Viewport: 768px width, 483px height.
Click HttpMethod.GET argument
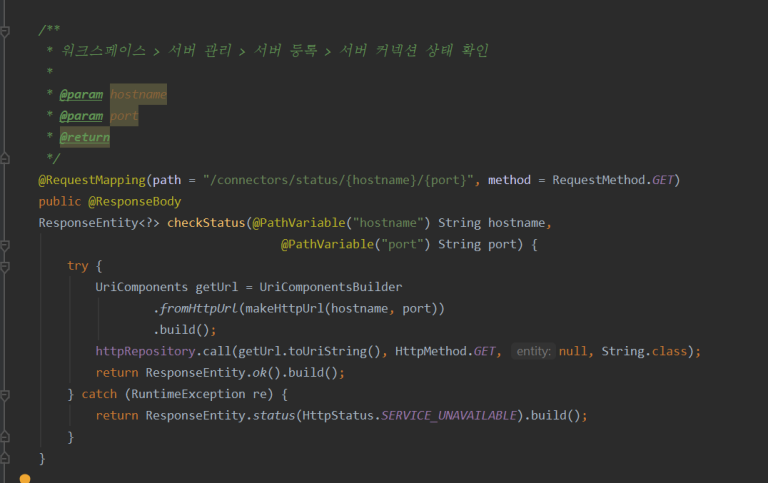(x=445, y=351)
